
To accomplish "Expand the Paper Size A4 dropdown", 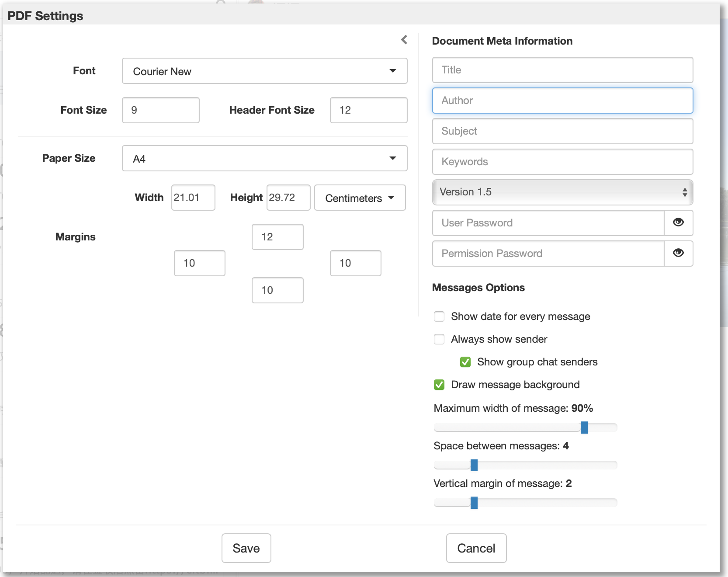I will [264, 158].
